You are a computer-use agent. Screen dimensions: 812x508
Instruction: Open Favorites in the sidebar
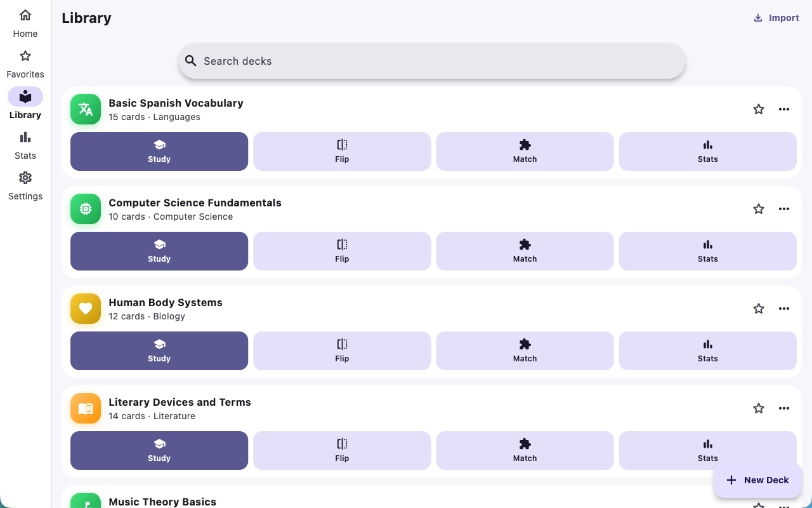coord(25,65)
